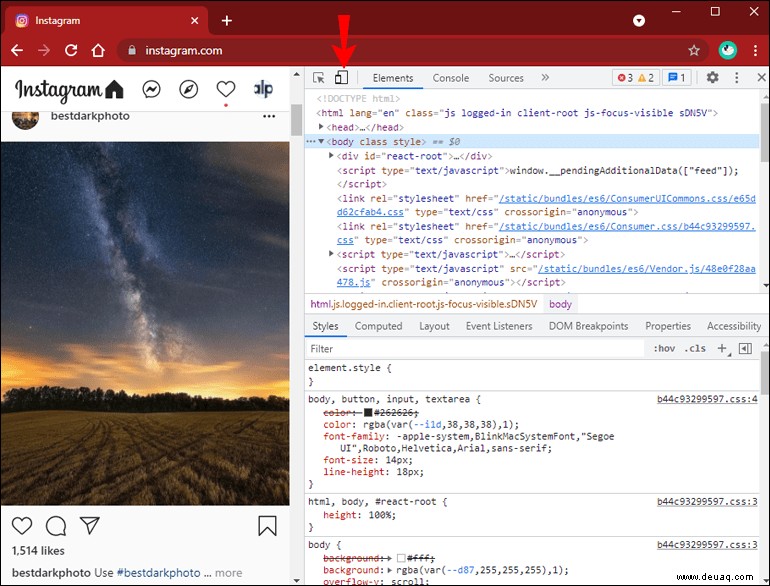Toggle the .cls class editor button
Image resolution: width=770 pixels, height=586 pixels.
[695, 349]
